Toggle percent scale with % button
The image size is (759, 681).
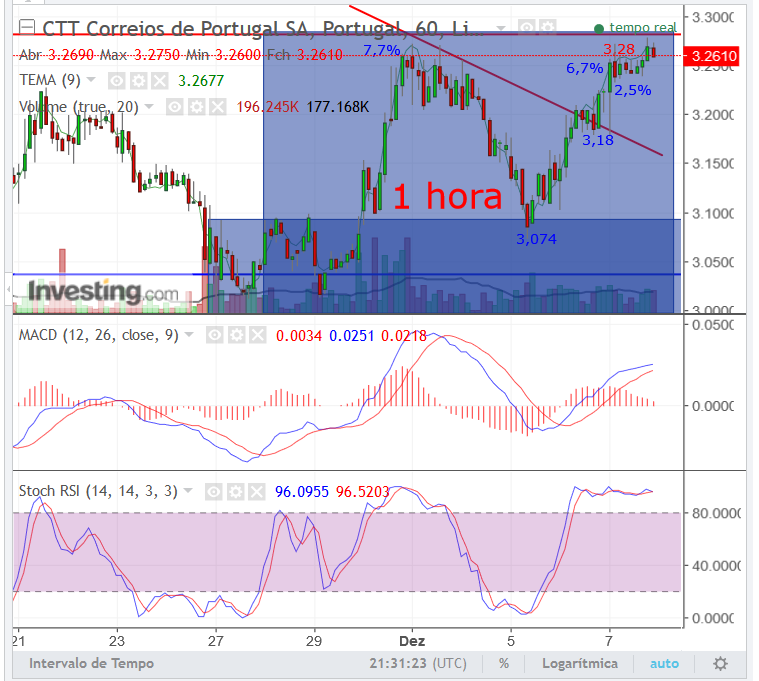click(504, 663)
